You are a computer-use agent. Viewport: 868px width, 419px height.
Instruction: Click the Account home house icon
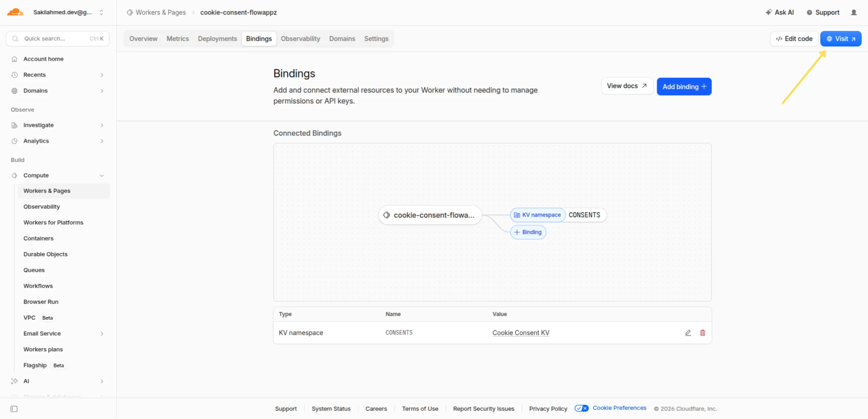point(14,59)
